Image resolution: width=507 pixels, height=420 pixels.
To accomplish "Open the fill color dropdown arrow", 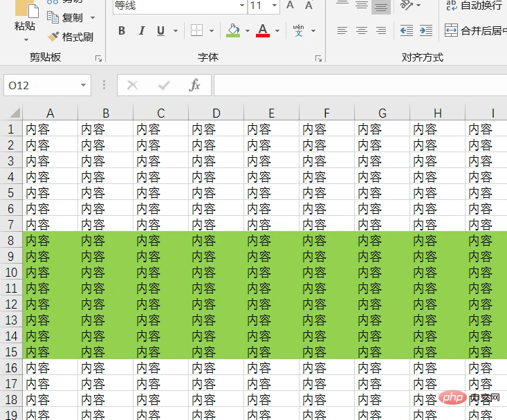I will point(248,31).
